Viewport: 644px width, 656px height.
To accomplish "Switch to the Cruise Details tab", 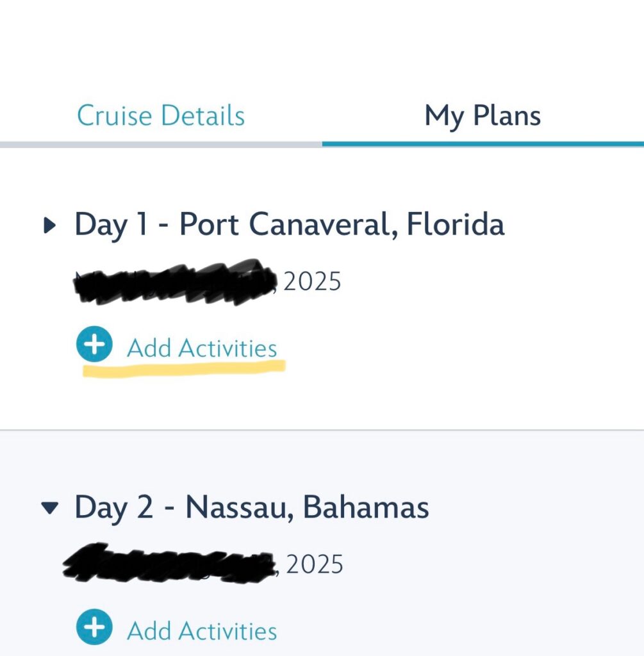I will tap(161, 115).
